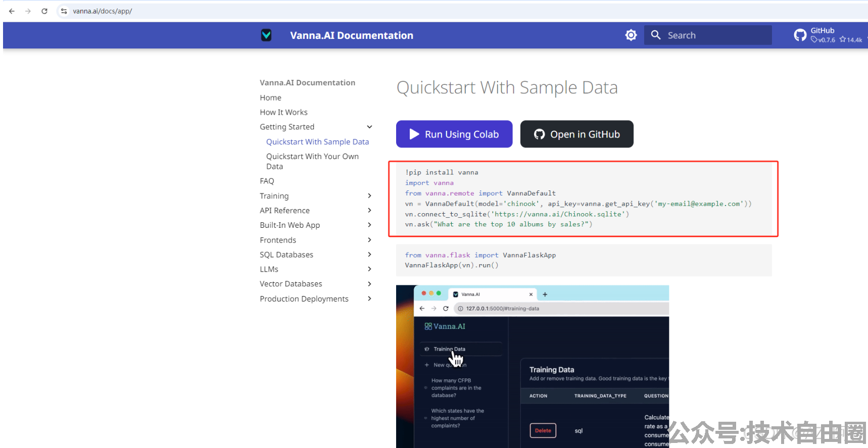Viewport: 868px width, 448px height.
Task: Expand the Production Deployments chevron
Action: 369,299
